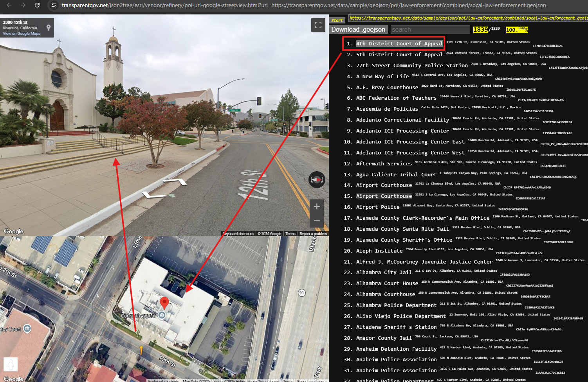Select 5th District Court of Appeal entry
Viewport: 588px width, 382px height.
pyautogui.click(x=399, y=55)
